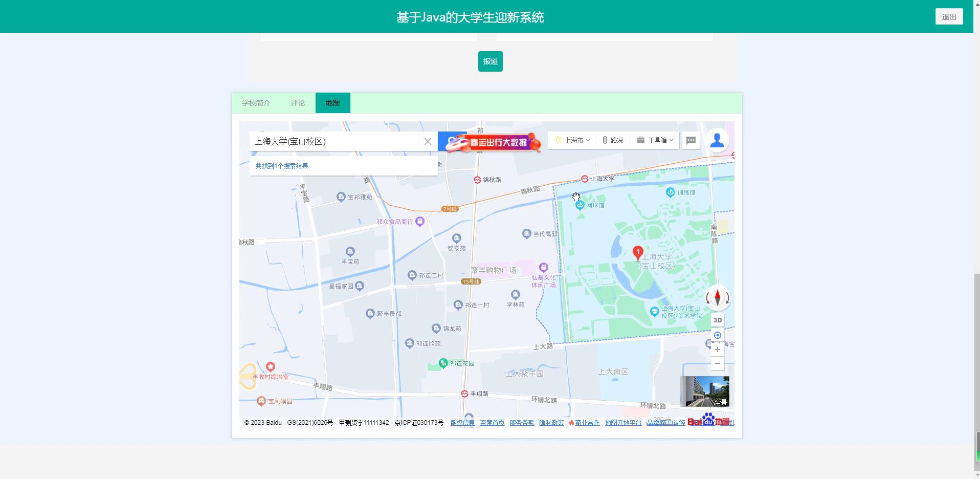
Task: Click the compass north arrow
Action: (x=718, y=297)
